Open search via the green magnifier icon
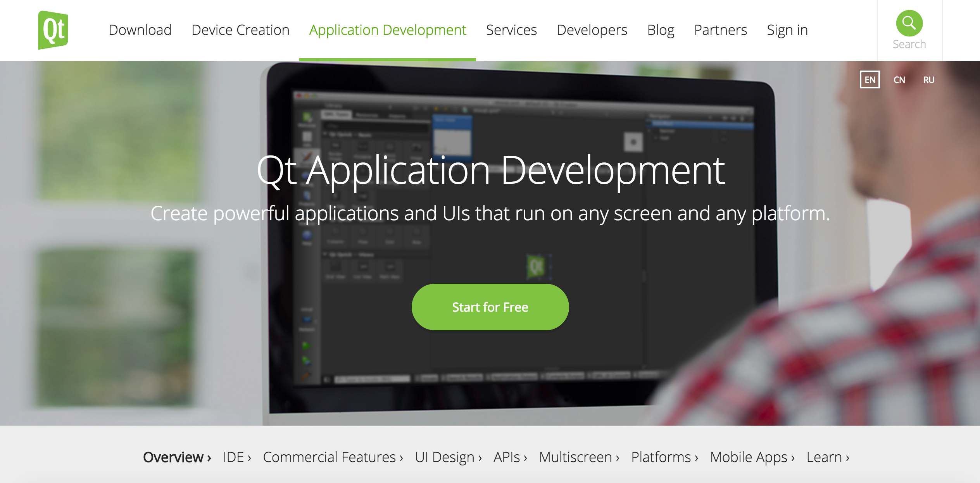980x483 pixels. click(x=909, y=23)
